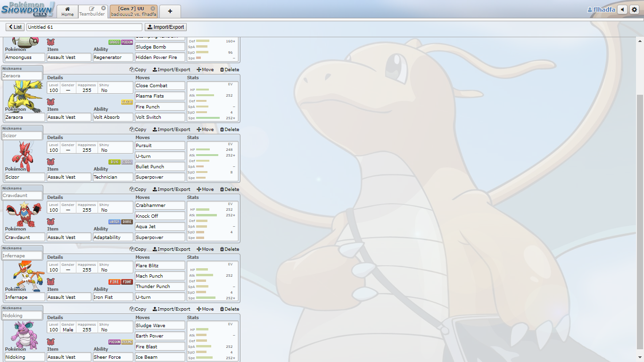Screen dimensions: 644x362
Task: Click Nidoking's Assault Vest item icon
Action: (x=50, y=341)
